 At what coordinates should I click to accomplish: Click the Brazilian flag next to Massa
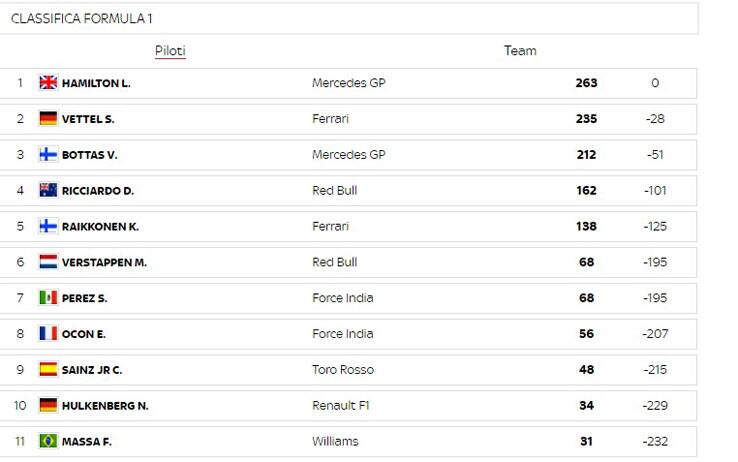pos(48,441)
